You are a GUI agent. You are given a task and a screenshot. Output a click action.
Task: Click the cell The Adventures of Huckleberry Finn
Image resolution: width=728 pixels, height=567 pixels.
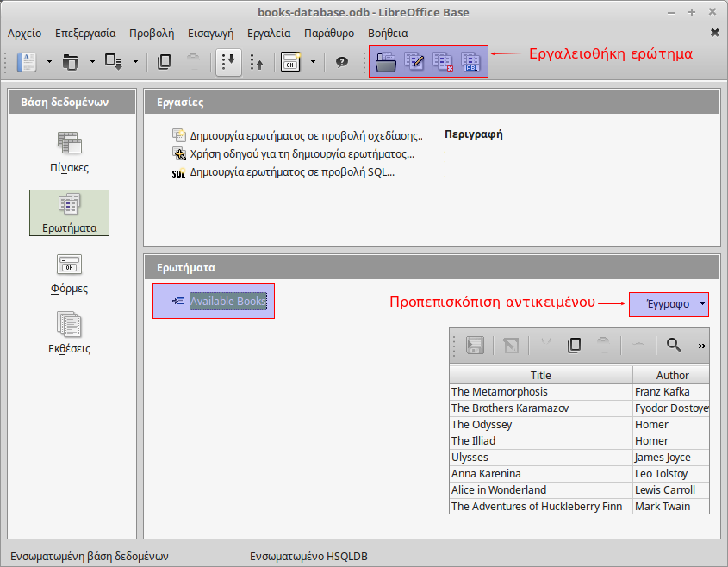click(x=541, y=506)
